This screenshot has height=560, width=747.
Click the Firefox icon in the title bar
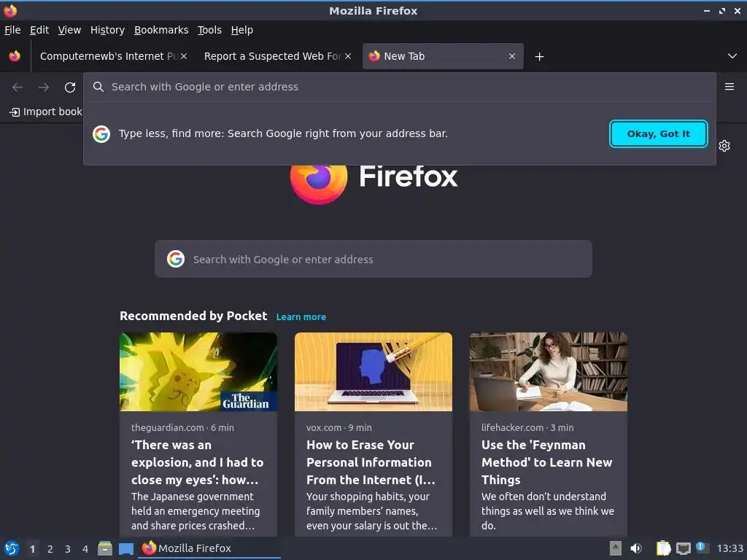pyautogui.click(x=10, y=10)
